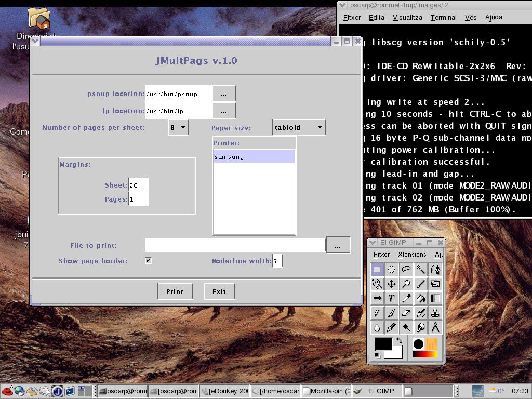Open the Ajuda menu in terminal
532x399 pixels.
pyautogui.click(x=494, y=17)
